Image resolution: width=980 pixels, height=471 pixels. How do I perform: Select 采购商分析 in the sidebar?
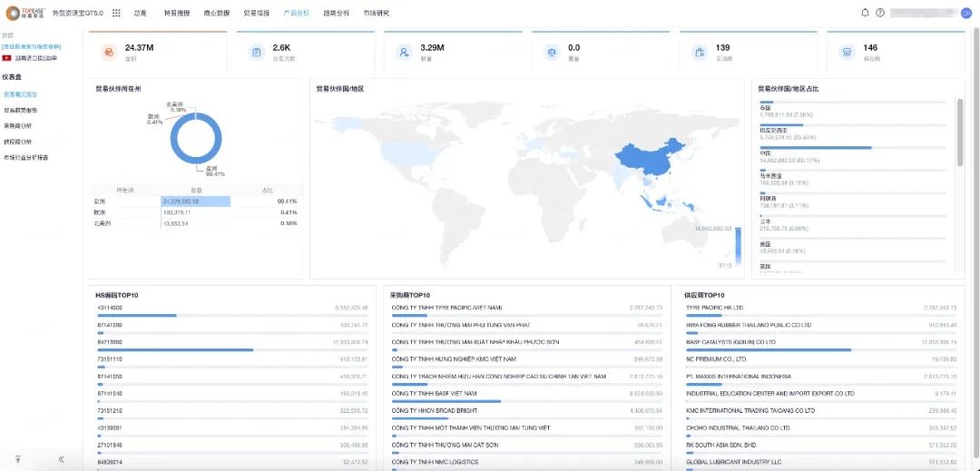[x=17, y=125]
